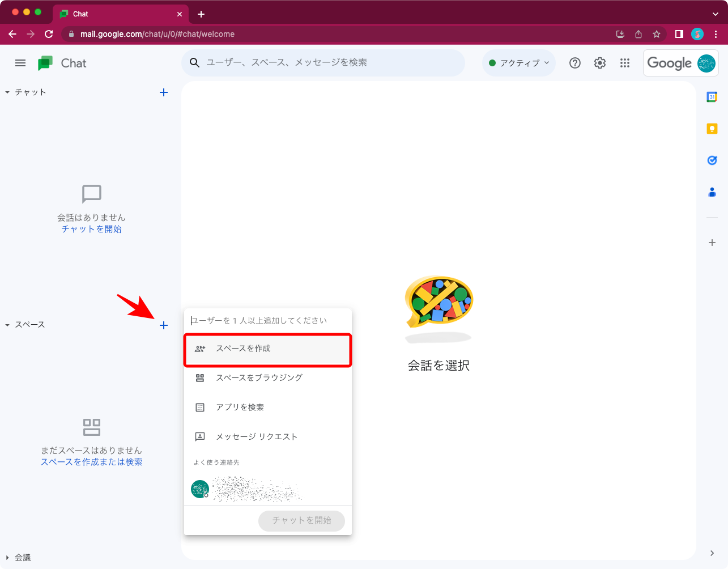The image size is (728, 569).
Task: Open the Google apps grid
Action: [625, 63]
